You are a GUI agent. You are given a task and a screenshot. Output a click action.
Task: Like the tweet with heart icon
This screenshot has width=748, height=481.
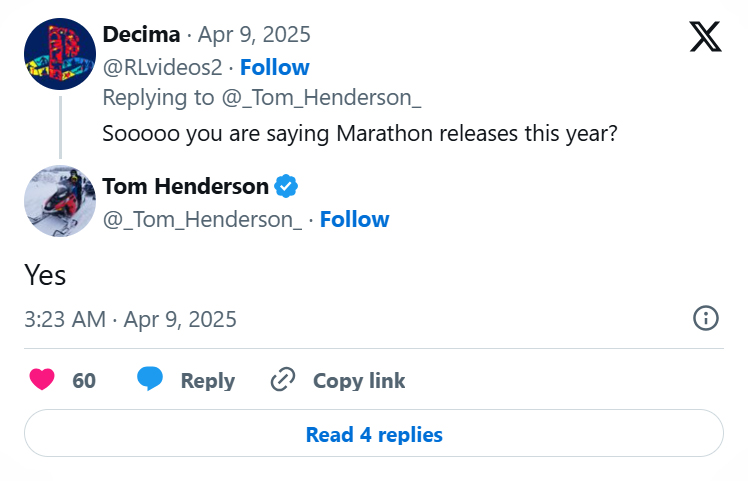pyautogui.click(x=42, y=380)
